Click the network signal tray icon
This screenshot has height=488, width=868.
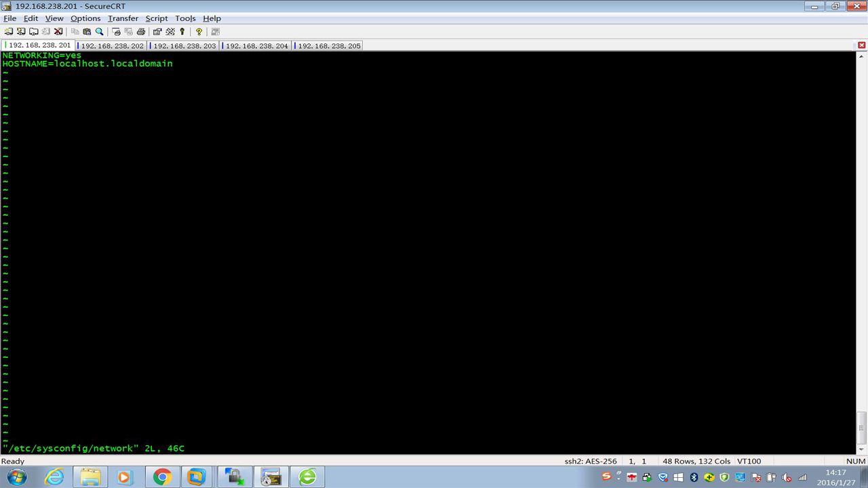click(802, 477)
